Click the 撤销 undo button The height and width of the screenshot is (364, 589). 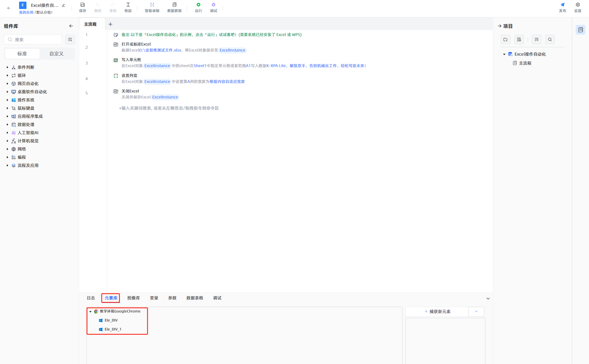pos(98,7)
